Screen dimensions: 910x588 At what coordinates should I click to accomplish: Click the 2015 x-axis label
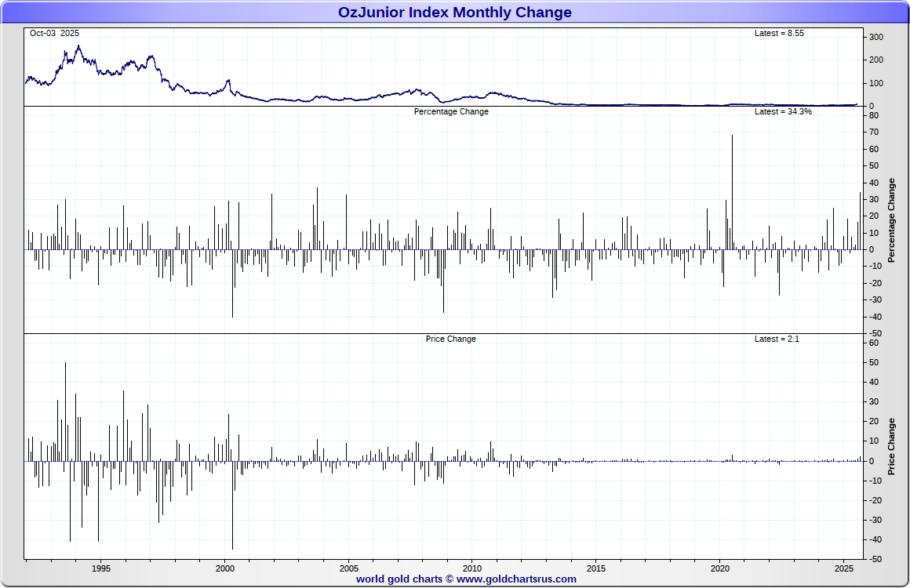(596, 568)
